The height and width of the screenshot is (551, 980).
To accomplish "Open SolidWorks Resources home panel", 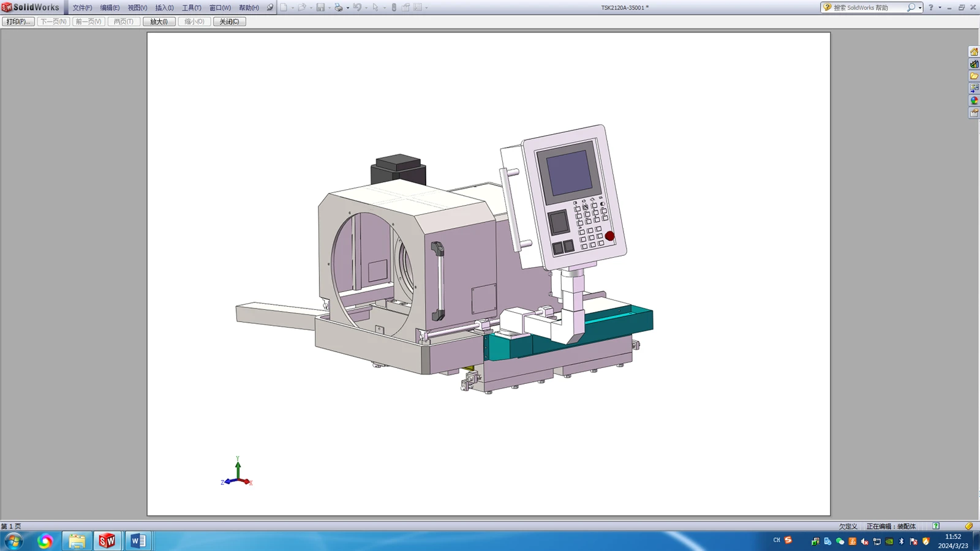I will point(974,52).
